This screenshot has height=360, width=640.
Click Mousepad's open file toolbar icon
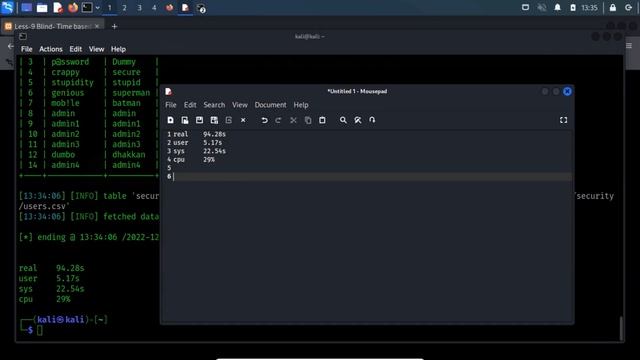(185, 120)
